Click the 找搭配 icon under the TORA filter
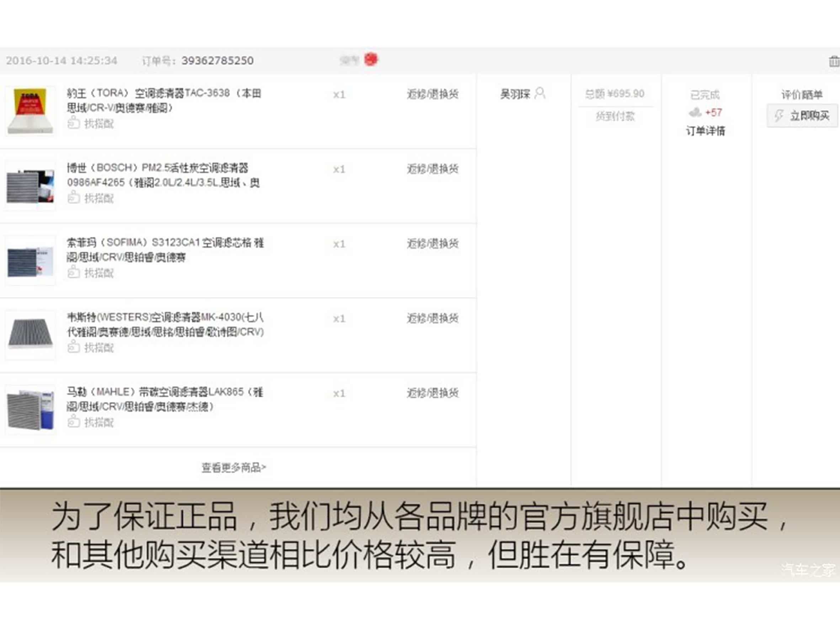Image resolution: width=840 pixels, height=630 pixels. 73,123
